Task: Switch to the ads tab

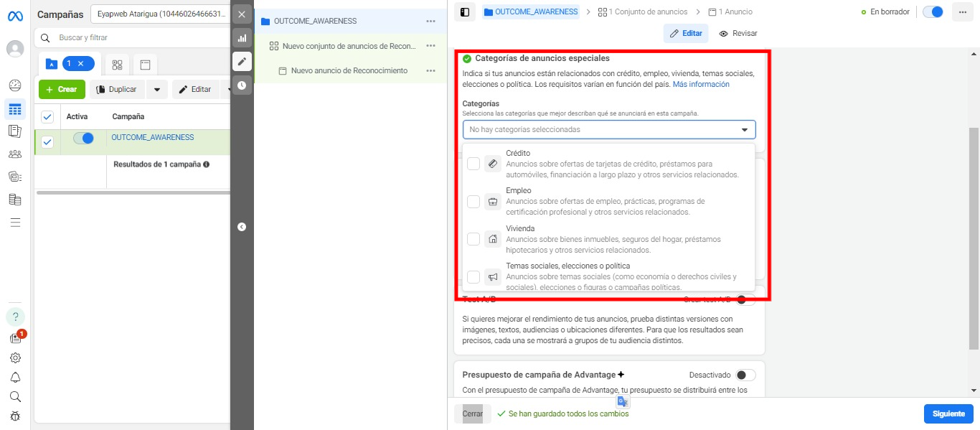Action: pos(145,65)
